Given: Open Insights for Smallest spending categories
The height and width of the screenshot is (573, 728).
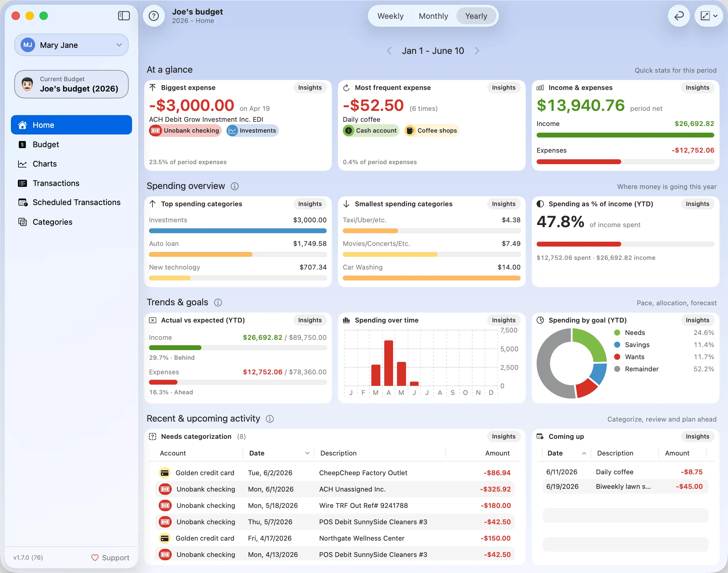Looking at the screenshot, I should 504,204.
